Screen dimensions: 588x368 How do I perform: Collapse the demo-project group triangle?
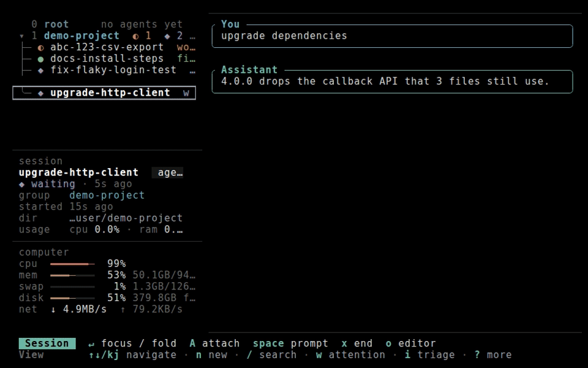click(x=22, y=36)
